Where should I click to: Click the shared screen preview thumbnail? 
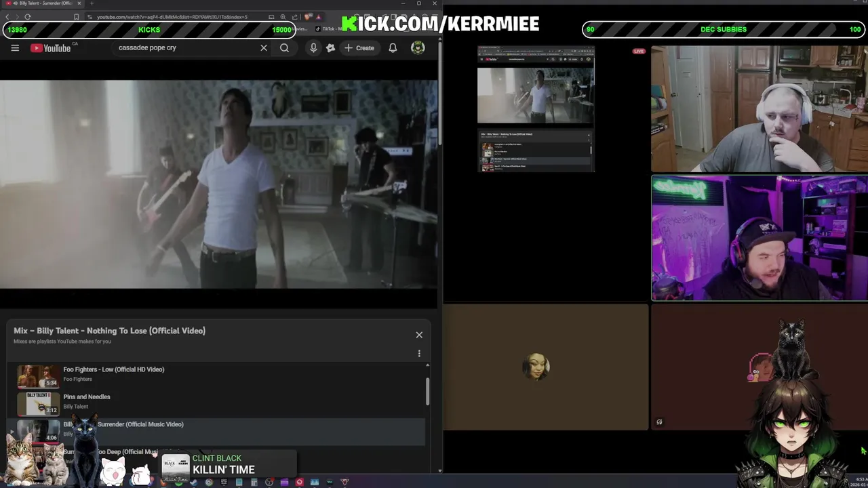point(536,108)
